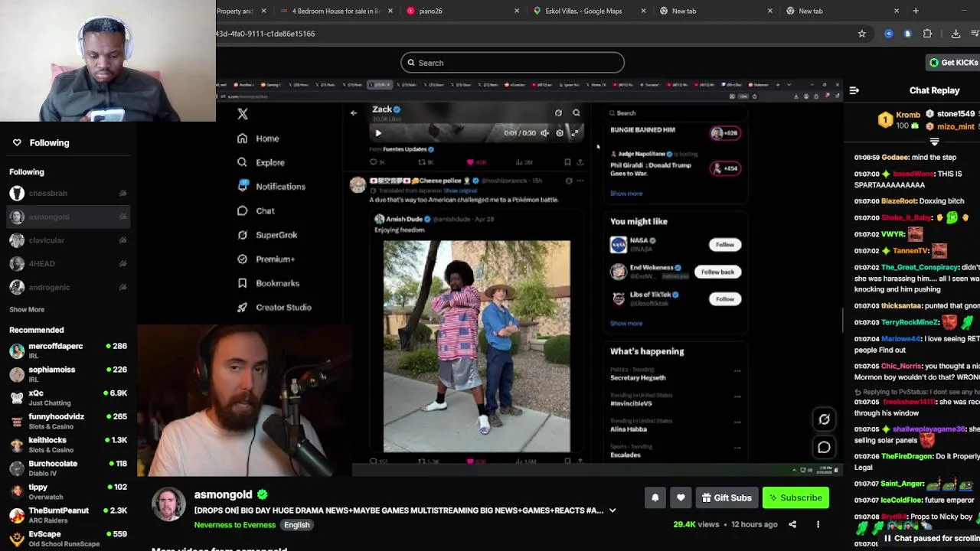Click asmongold's channel avatar
Viewport: 980px width, 551px height.
(x=168, y=505)
